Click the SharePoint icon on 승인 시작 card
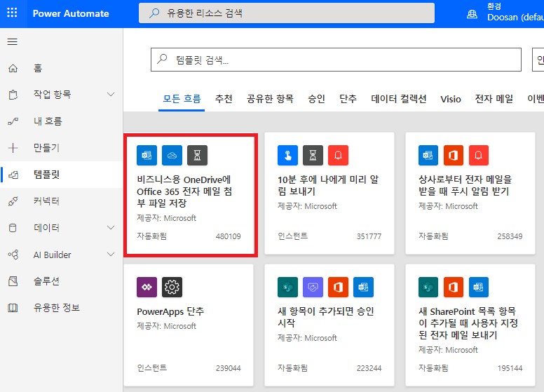544x392 pixels. 287,287
